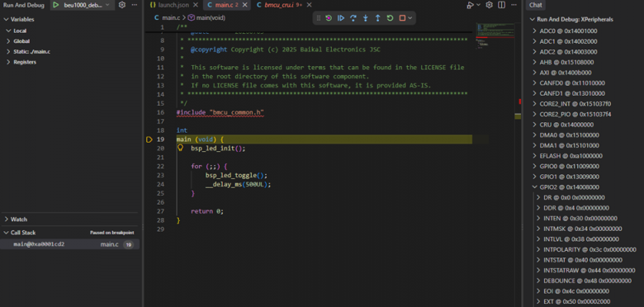This screenshot has width=644, height=307.
Task: Click the current-line debug arrow at line 19
Action: [149, 139]
